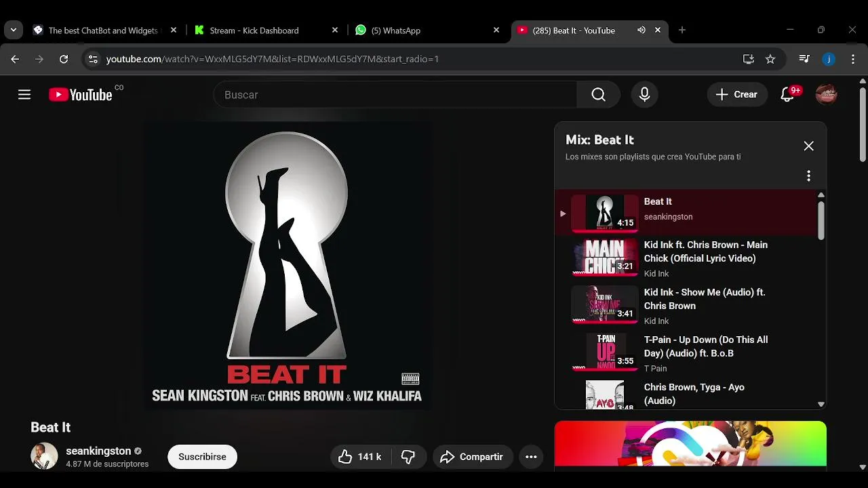The image size is (868, 488).
Task: Open the account avatar menu
Action: coord(826,95)
